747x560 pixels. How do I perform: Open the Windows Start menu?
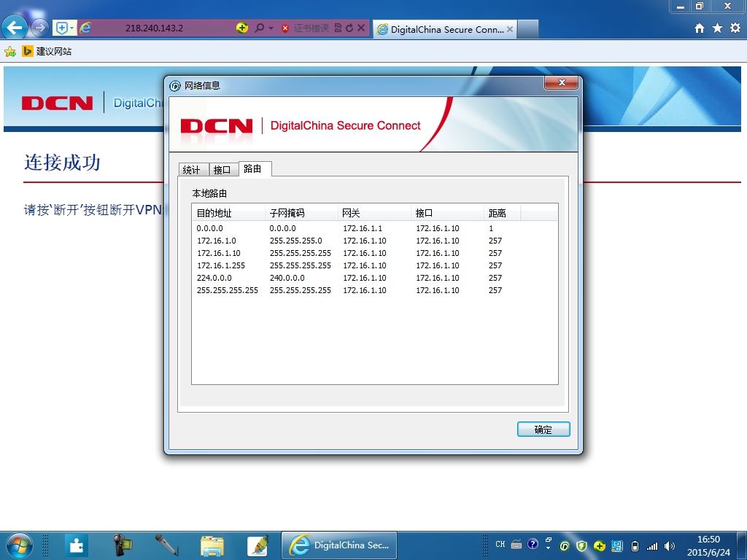point(20,545)
